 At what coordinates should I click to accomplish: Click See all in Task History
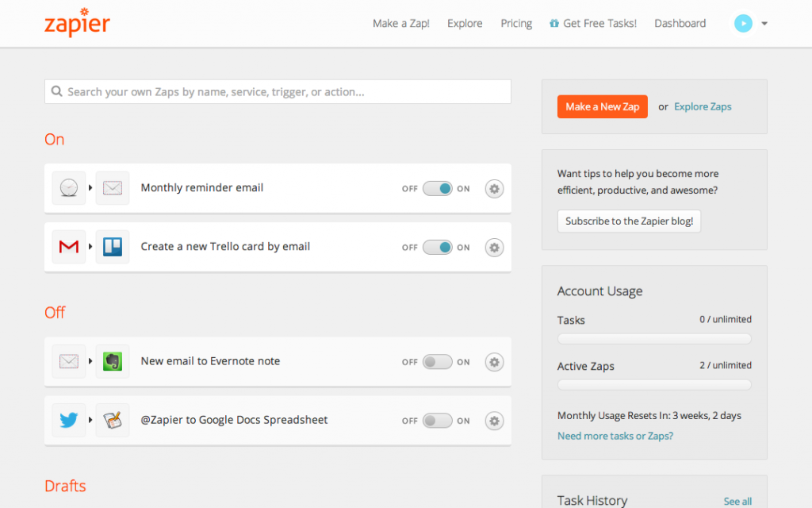(x=737, y=502)
